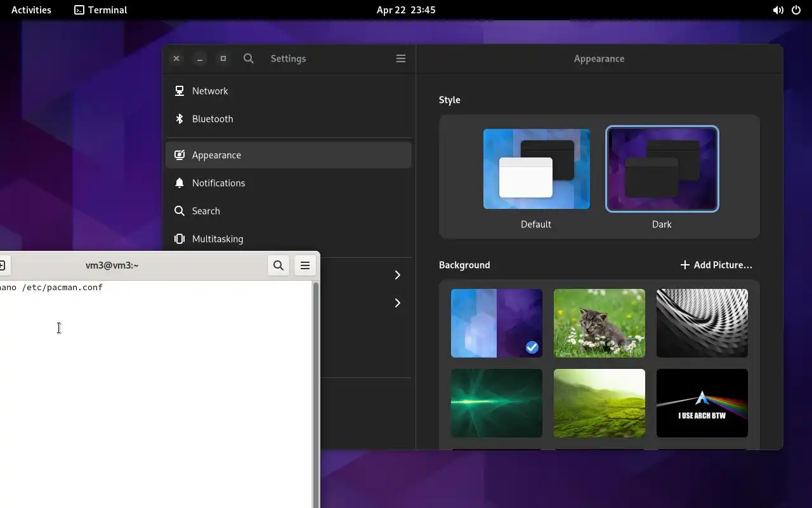Select the blue-purple default wallpaper
Viewport: 812px width, 508px height.
(497, 323)
